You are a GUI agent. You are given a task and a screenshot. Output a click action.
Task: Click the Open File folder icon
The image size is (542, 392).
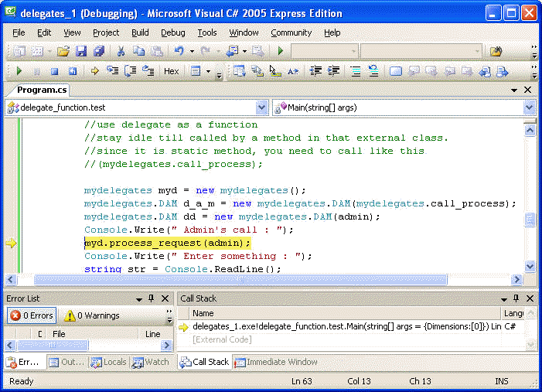coord(63,51)
